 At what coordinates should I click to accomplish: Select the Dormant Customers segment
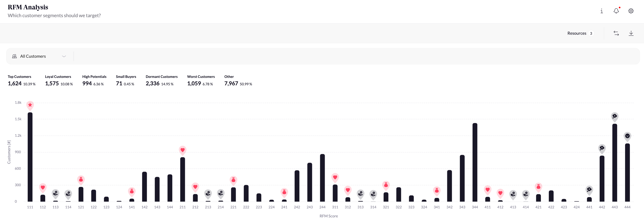click(x=161, y=80)
